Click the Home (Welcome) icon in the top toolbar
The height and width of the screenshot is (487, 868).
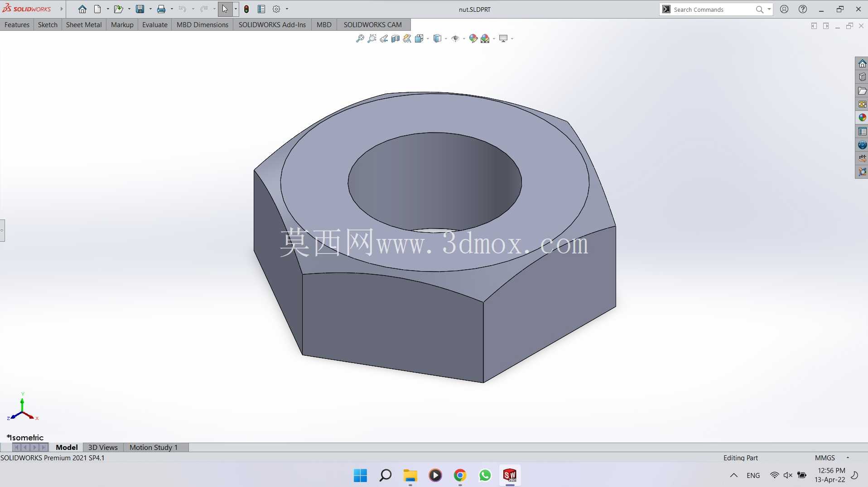[82, 9]
